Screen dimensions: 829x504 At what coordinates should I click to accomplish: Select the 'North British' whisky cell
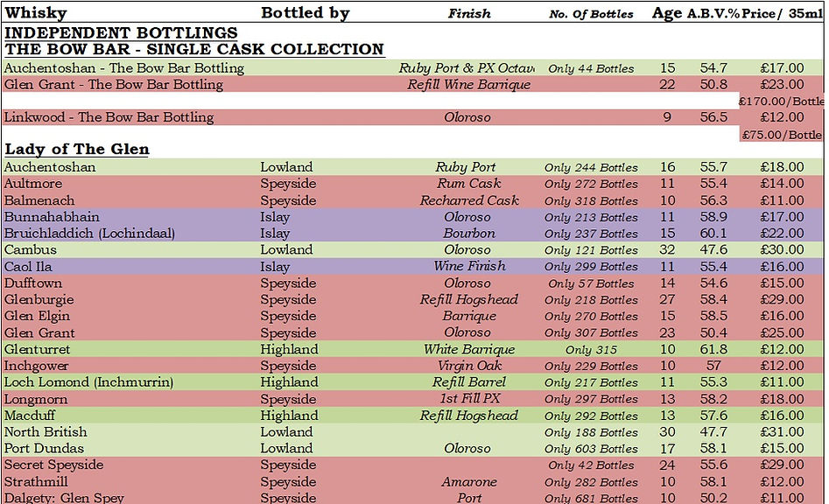pos(46,431)
